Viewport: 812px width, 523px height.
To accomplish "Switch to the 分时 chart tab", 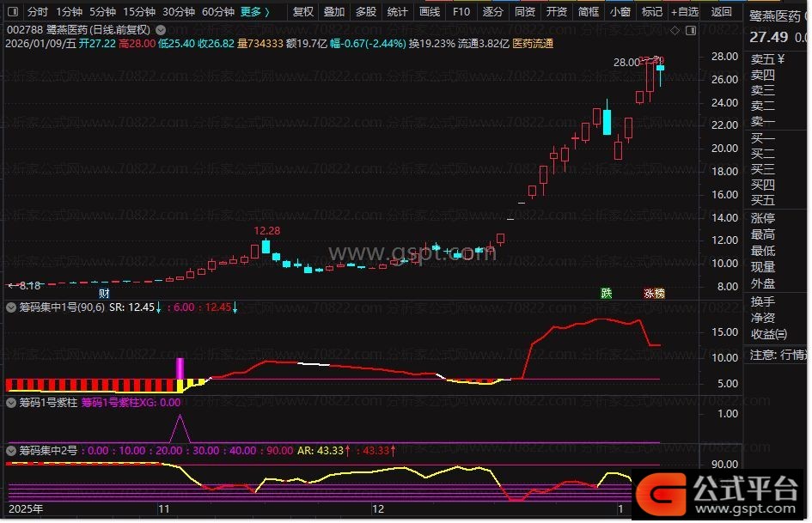I will (x=37, y=12).
